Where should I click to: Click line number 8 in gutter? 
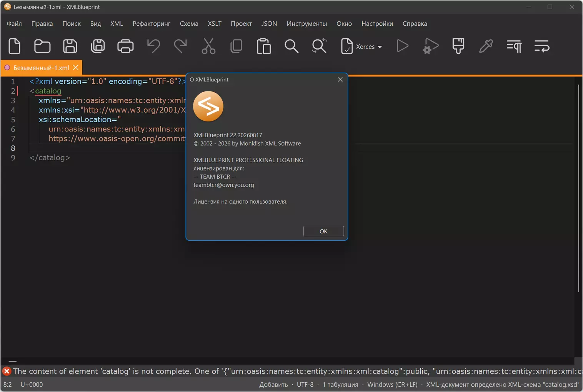point(13,148)
